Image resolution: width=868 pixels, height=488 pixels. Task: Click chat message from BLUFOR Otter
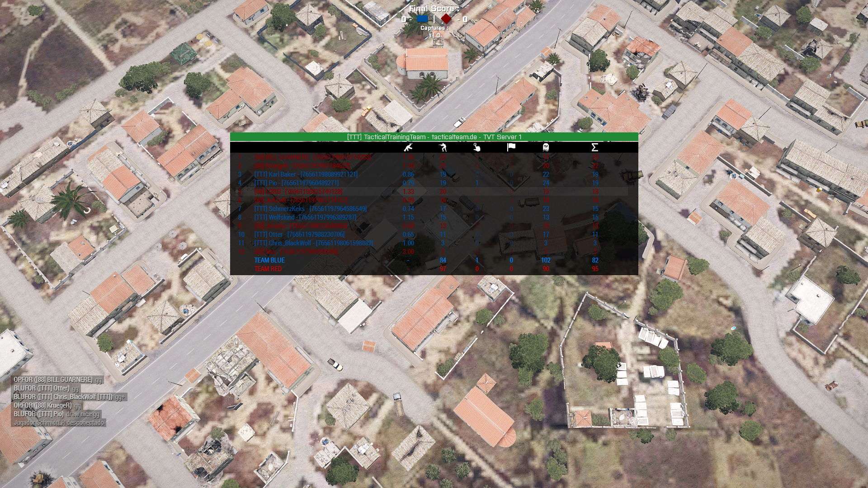click(x=46, y=389)
